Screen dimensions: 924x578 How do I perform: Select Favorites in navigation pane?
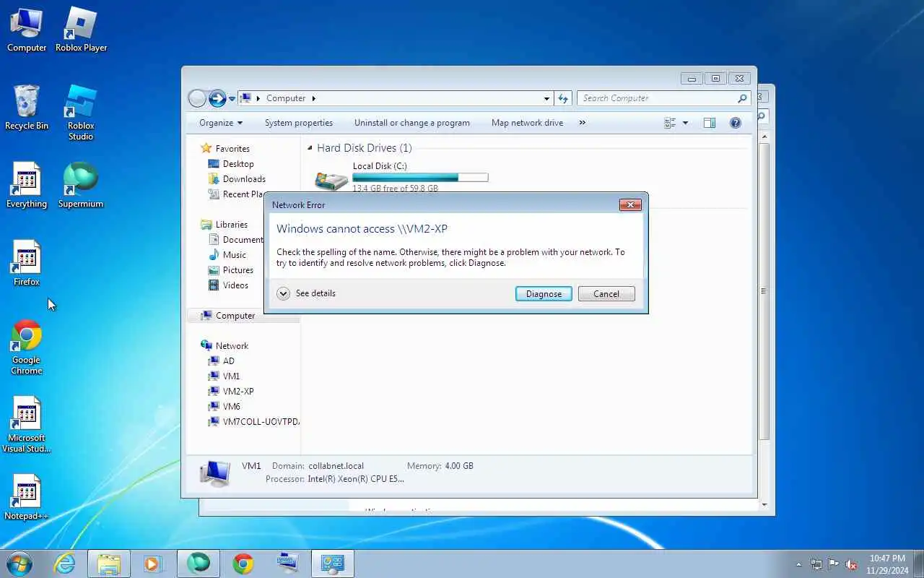[x=232, y=148]
